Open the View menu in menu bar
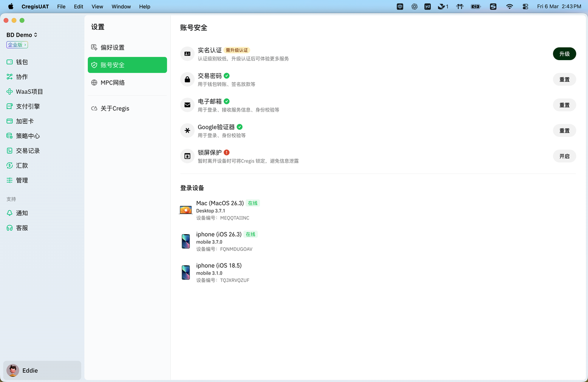The image size is (588, 382). (97, 6)
